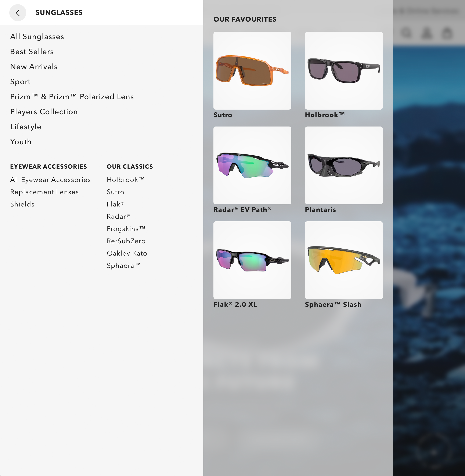
Task: Select the Plantaris sunglasses picture
Action: coord(344,166)
